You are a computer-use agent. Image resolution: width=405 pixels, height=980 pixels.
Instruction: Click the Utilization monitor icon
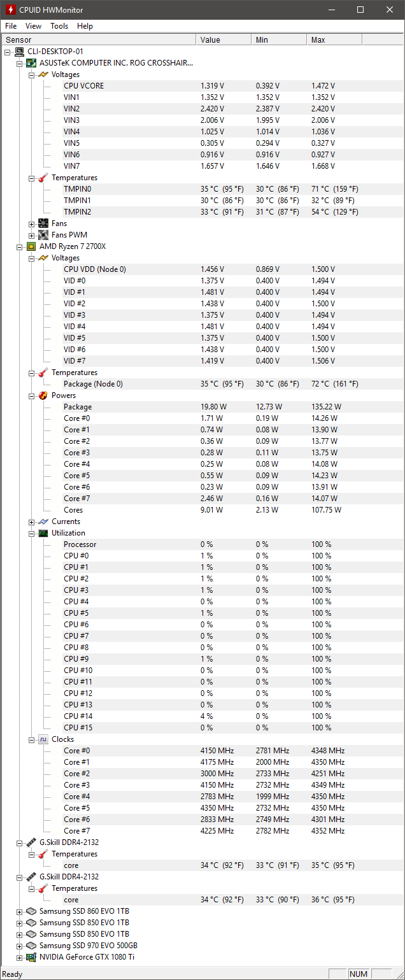(43, 533)
